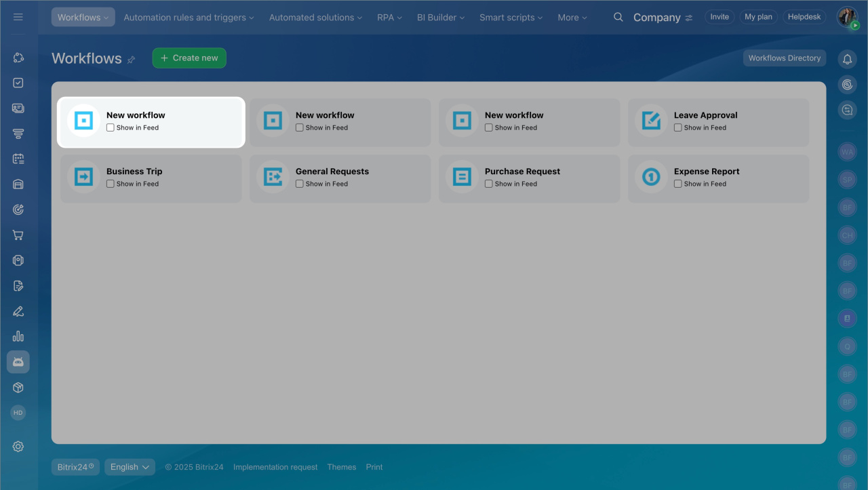Open the hamburger menu icon
This screenshot has width=868, height=490.
click(x=18, y=17)
